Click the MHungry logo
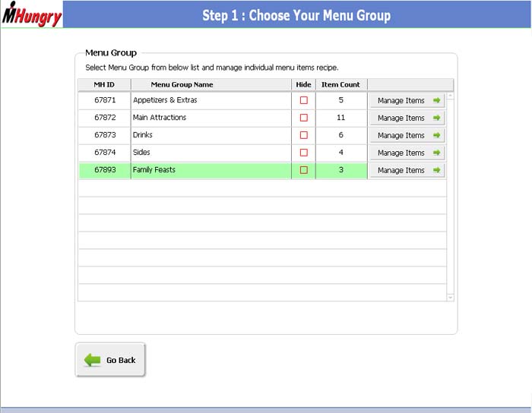This screenshot has width=532, height=413. click(x=31, y=14)
